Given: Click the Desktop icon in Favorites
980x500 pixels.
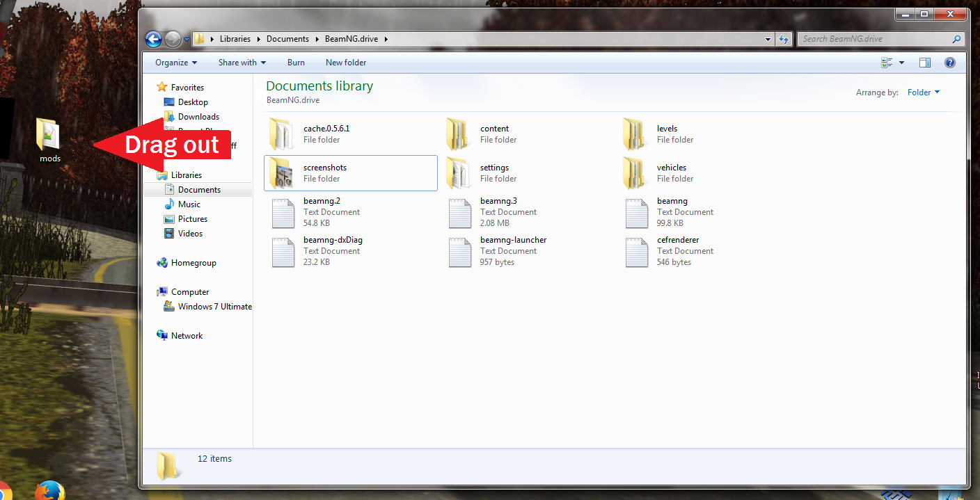Looking at the screenshot, I should [x=169, y=102].
